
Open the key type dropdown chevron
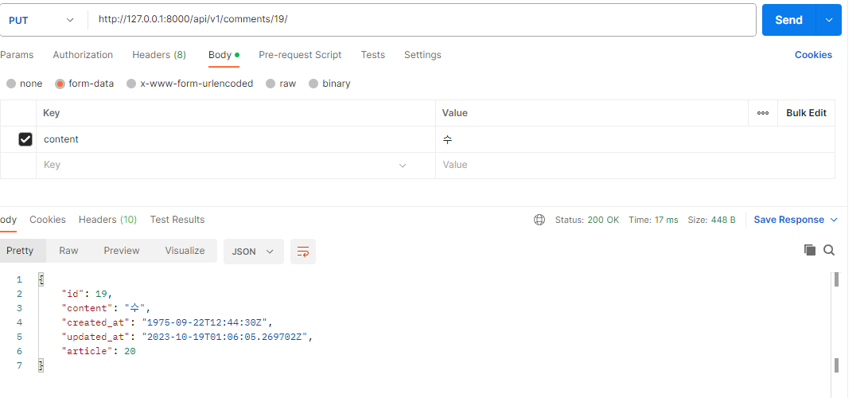click(403, 165)
